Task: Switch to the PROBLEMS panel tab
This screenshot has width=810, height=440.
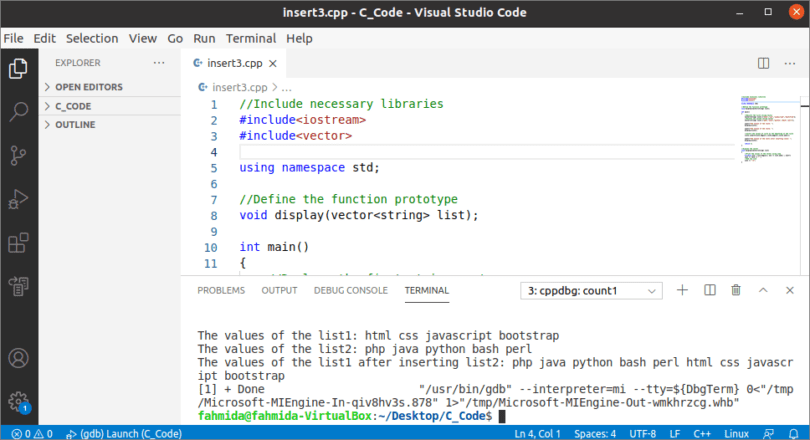Action: tap(221, 290)
